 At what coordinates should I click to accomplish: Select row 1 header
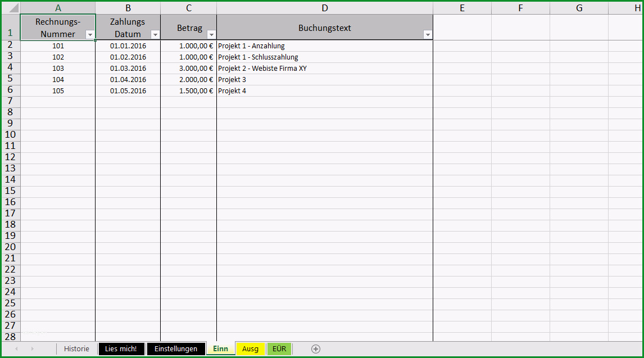pyautogui.click(x=10, y=27)
